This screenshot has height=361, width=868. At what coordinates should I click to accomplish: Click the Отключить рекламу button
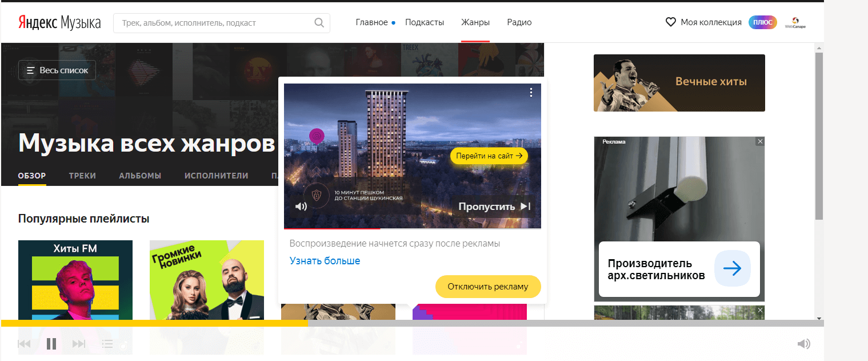pos(488,287)
